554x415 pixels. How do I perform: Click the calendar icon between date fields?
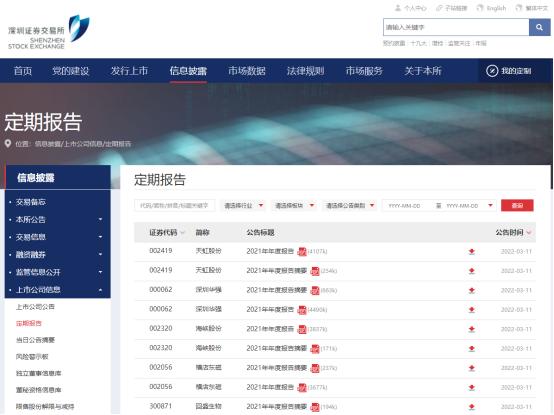[x=438, y=206]
